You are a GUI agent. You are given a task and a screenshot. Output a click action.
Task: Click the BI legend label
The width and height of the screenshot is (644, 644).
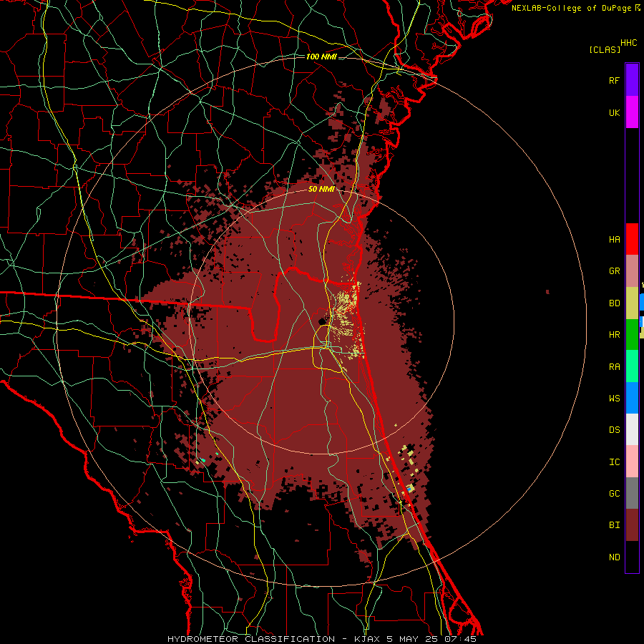614,525
